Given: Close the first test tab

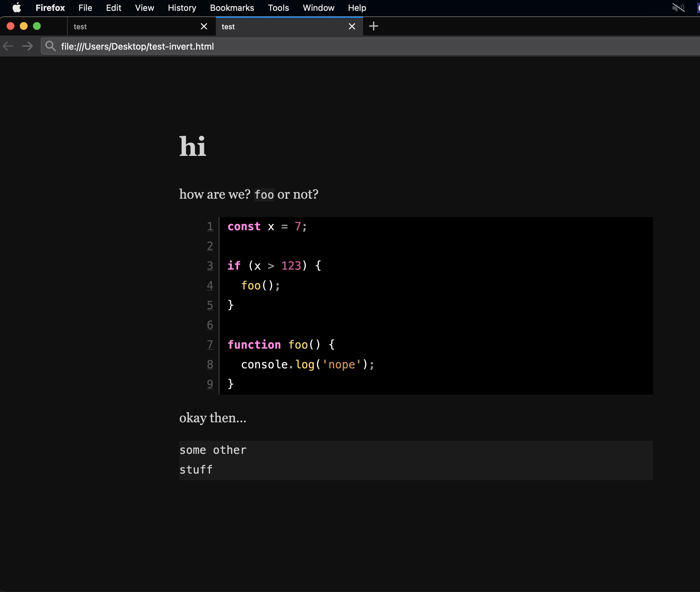Looking at the screenshot, I should pyautogui.click(x=204, y=27).
